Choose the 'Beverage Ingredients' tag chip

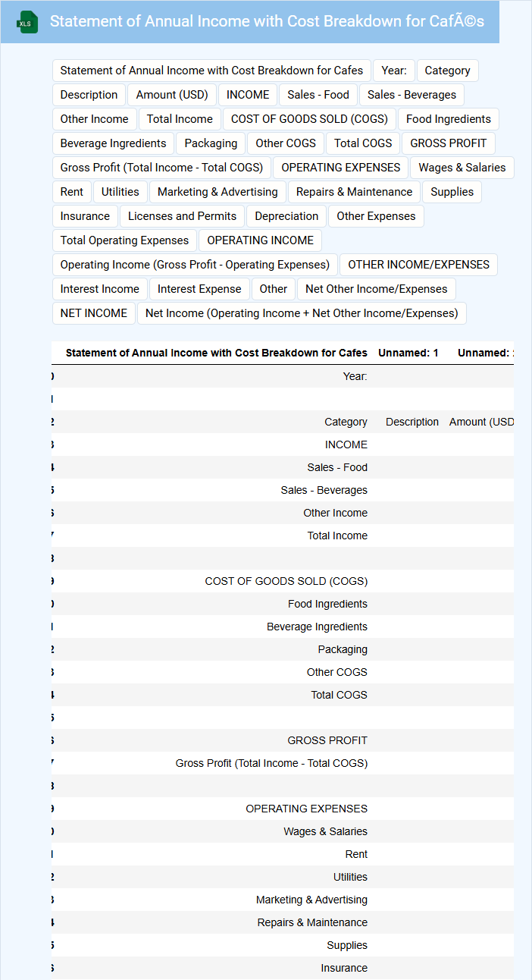pos(114,143)
